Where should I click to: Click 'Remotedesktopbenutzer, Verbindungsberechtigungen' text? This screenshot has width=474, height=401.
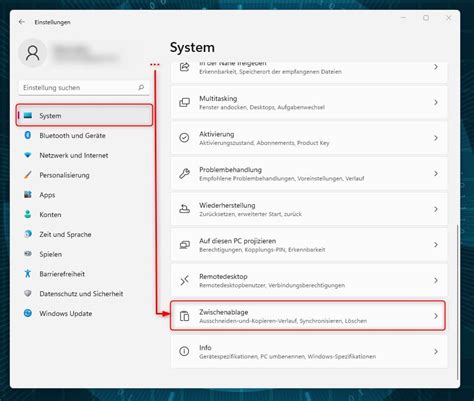[272, 285]
